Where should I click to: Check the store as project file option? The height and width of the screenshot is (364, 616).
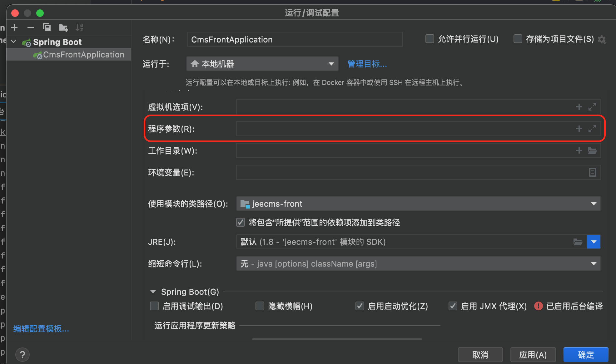(518, 39)
